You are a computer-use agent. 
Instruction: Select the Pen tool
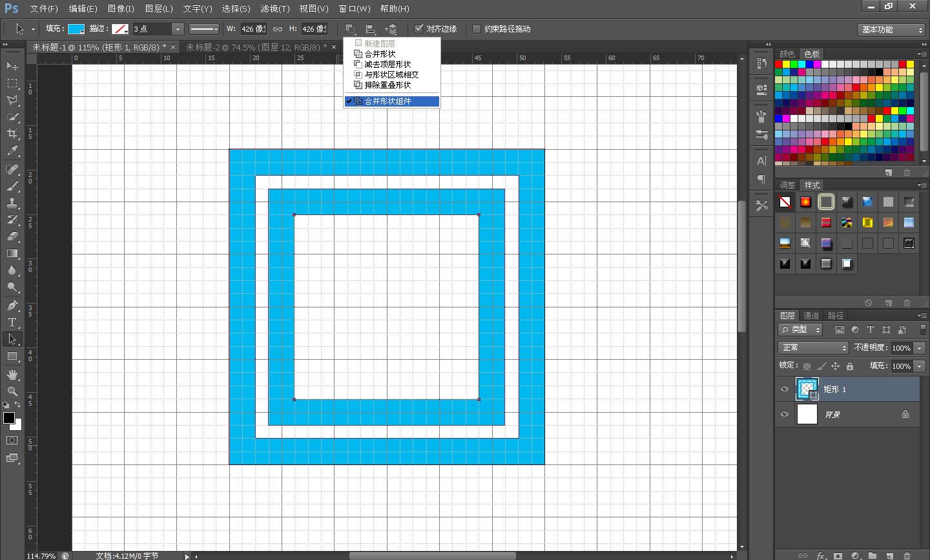coord(12,306)
